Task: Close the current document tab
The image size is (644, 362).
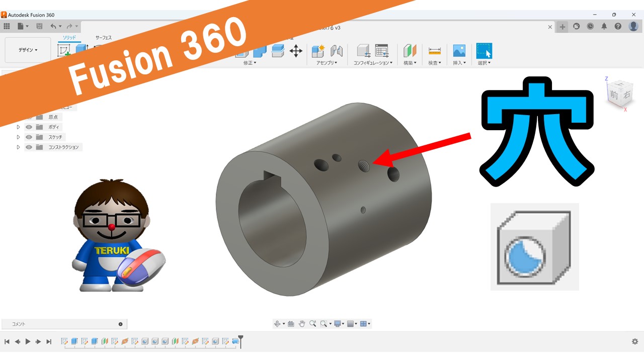Action: 550,27
